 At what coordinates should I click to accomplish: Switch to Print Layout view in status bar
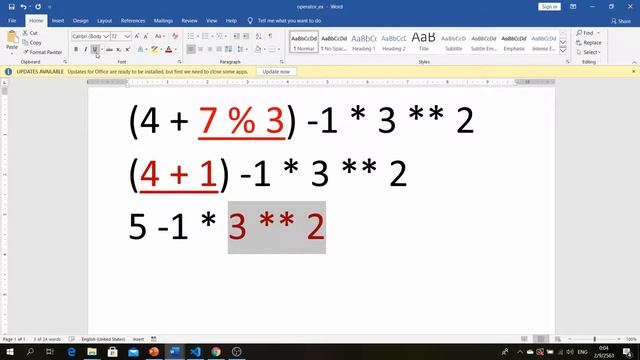[541, 339]
